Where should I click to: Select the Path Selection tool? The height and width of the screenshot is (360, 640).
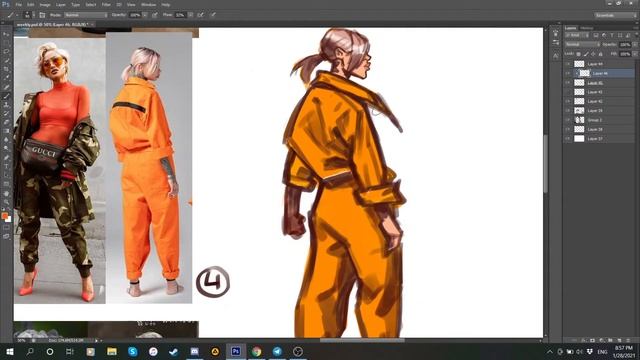[6, 175]
